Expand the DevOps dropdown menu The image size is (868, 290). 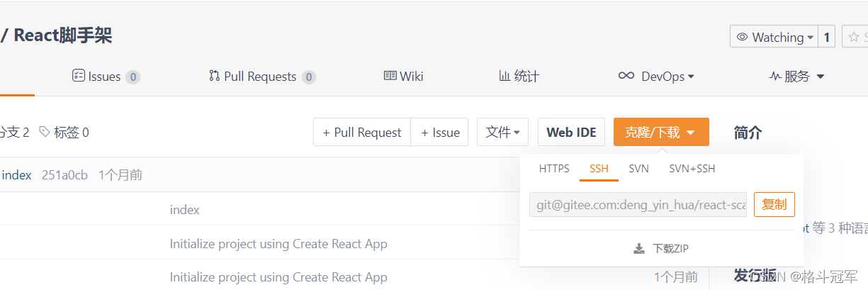pos(656,76)
